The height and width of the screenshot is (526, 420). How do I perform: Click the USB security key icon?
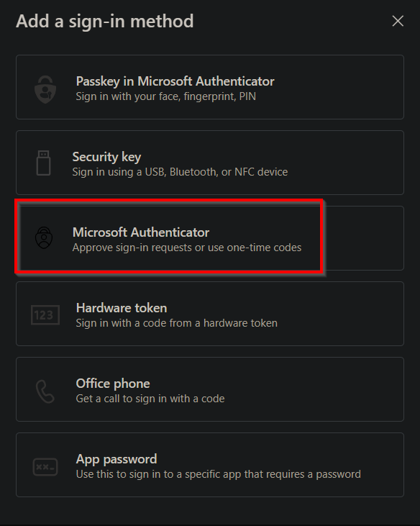(x=44, y=163)
